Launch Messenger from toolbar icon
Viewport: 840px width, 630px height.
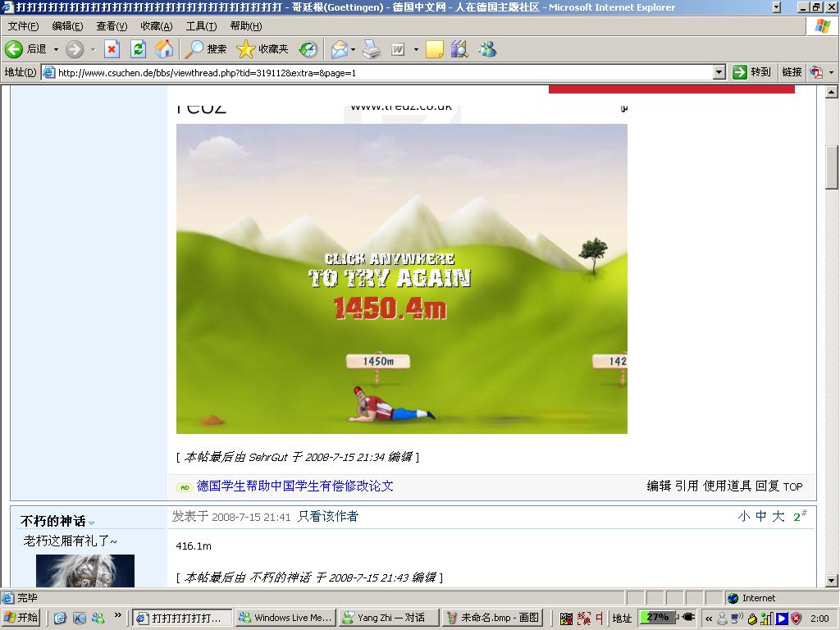487,49
